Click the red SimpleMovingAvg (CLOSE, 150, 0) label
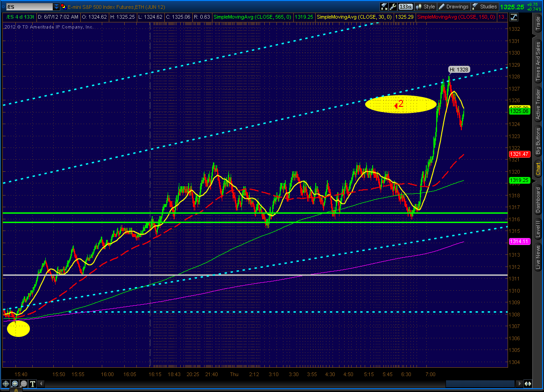 tap(456, 17)
